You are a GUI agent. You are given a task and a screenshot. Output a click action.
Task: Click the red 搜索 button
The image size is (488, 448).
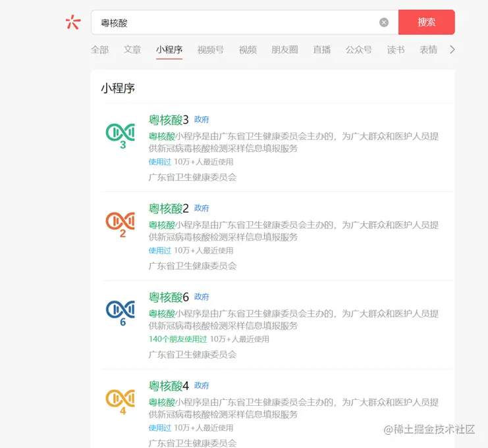[x=426, y=22]
